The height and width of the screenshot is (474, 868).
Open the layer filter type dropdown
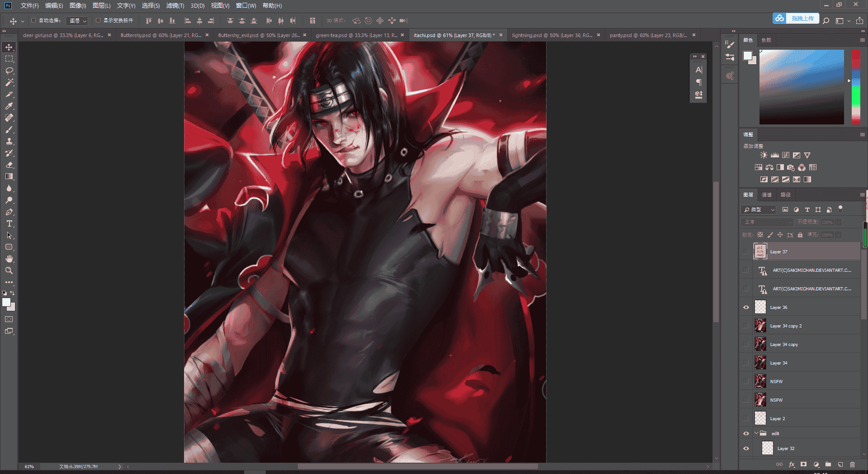coord(759,209)
